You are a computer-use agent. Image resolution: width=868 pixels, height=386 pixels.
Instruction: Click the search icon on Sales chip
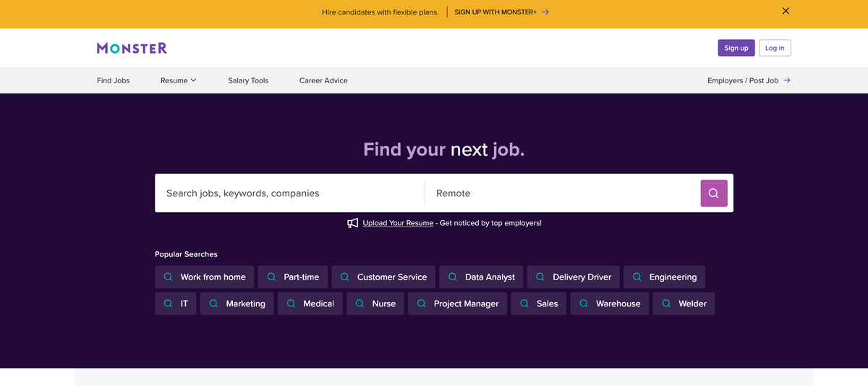click(x=524, y=303)
